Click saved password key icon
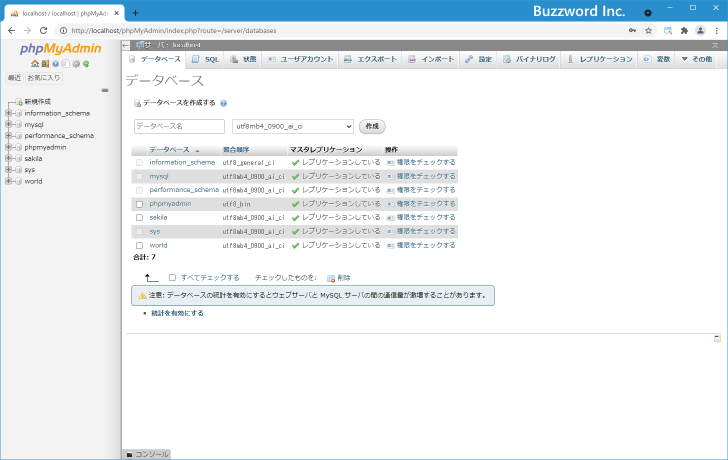Viewport: 728px width, 460px height. click(x=632, y=31)
